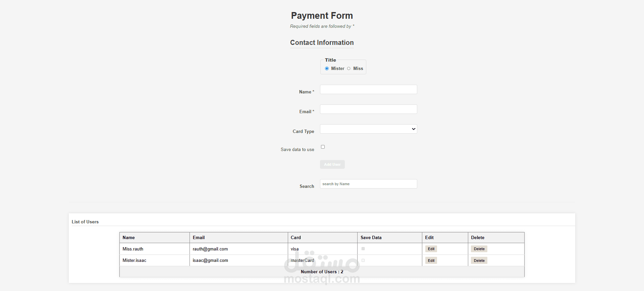Viewport: 644px width, 291px height.
Task: Click the Add User button
Action: [x=332, y=164]
